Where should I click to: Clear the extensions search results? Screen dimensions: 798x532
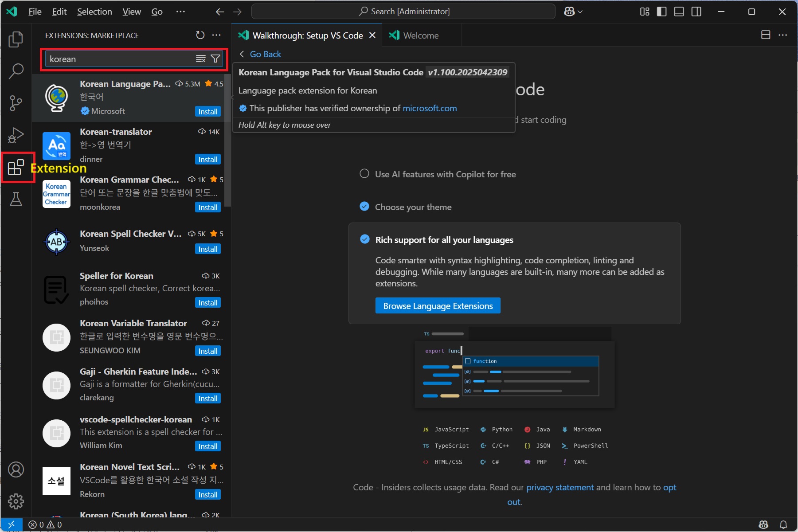[x=201, y=59]
